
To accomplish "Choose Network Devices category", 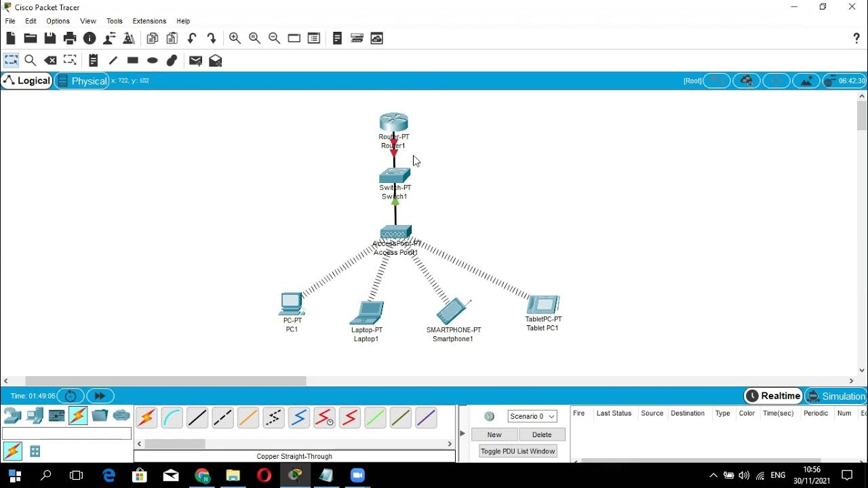I will pos(13,415).
